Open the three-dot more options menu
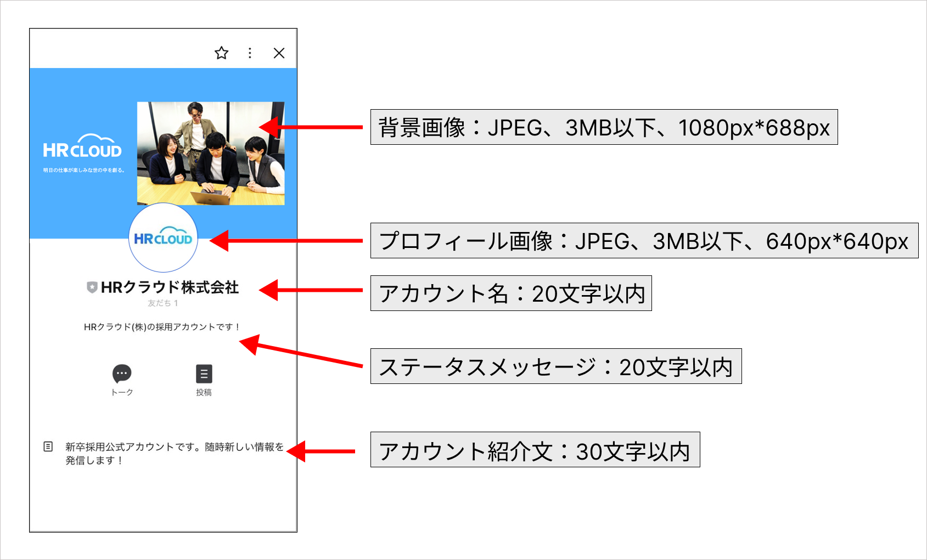This screenshot has width=927, height=560. point(250,53)
